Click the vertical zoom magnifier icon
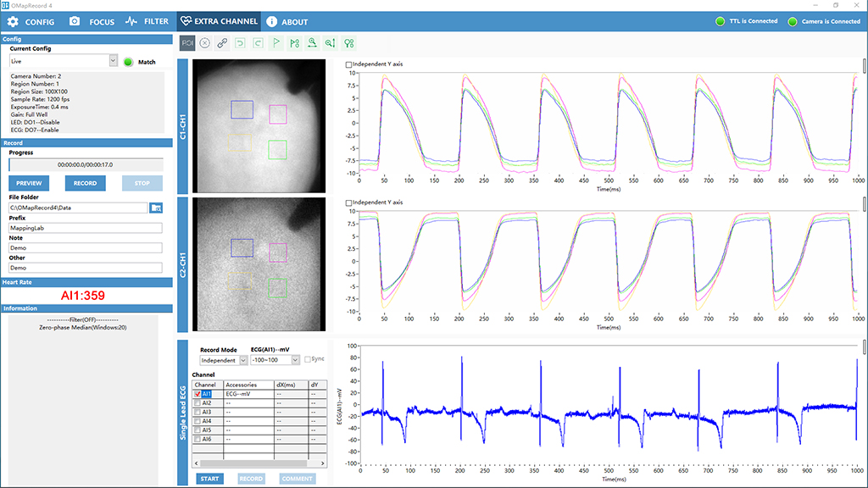The image size is (868, 488). pos(331,43)
